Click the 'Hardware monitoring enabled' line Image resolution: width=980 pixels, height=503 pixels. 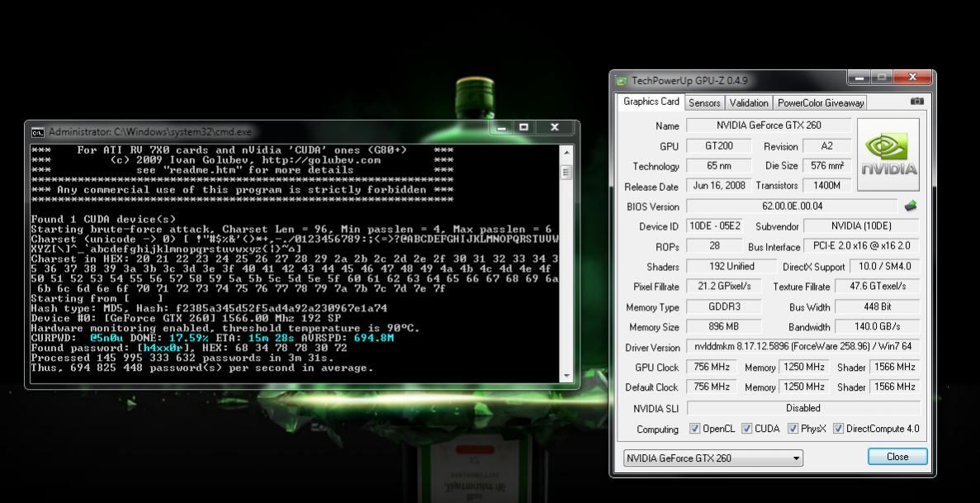(x=225, y=328)
